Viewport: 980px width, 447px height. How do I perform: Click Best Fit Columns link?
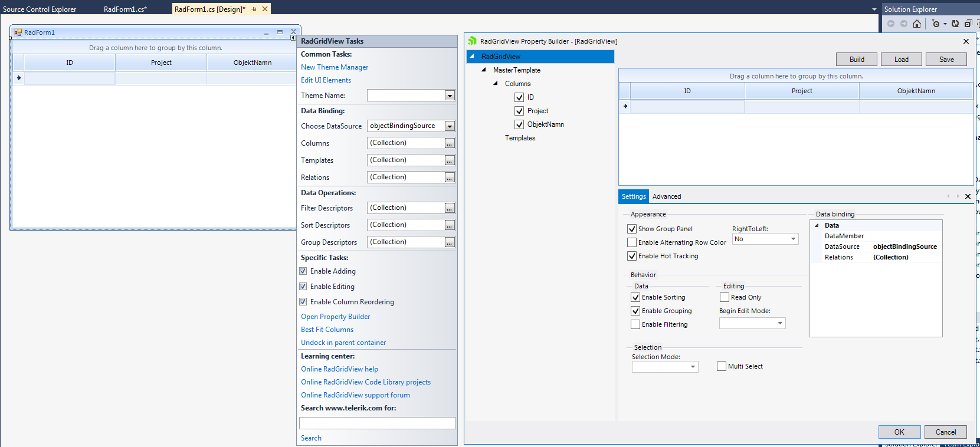click(x=327, y=330)
